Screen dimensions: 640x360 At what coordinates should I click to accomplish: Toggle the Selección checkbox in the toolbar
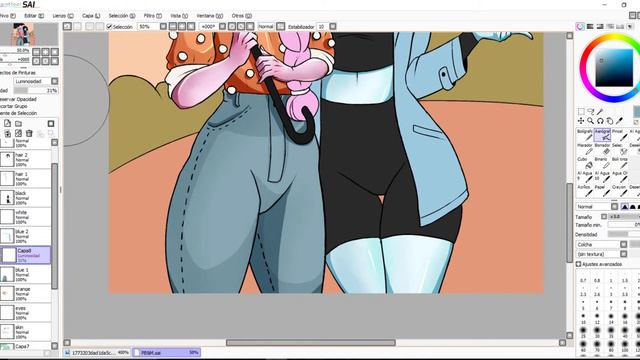[x=109, y=27]
